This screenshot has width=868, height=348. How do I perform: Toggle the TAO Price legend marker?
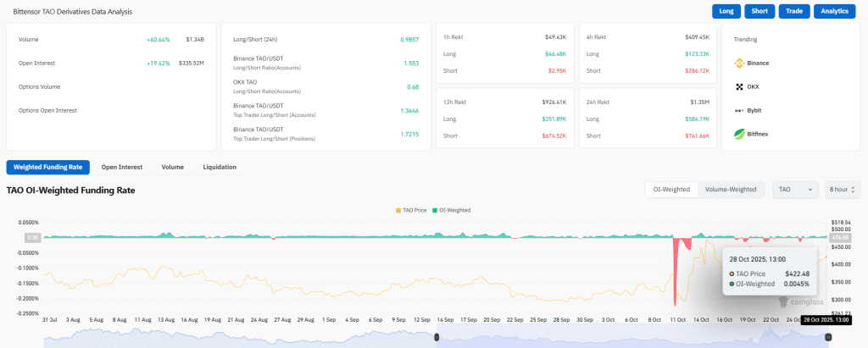[x=398, y=209]
